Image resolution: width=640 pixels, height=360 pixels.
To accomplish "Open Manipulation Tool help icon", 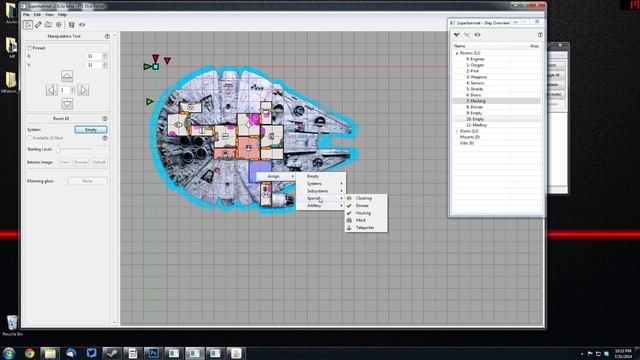I will pyautogui.click(x=107, y=36).
